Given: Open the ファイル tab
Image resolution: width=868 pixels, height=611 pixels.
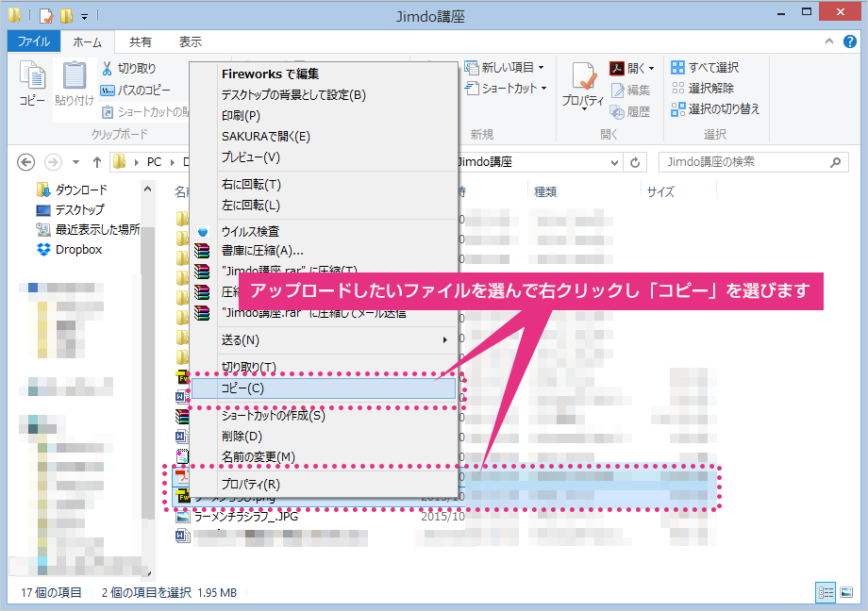Looking at the screenshot, I should pos(33,41).
